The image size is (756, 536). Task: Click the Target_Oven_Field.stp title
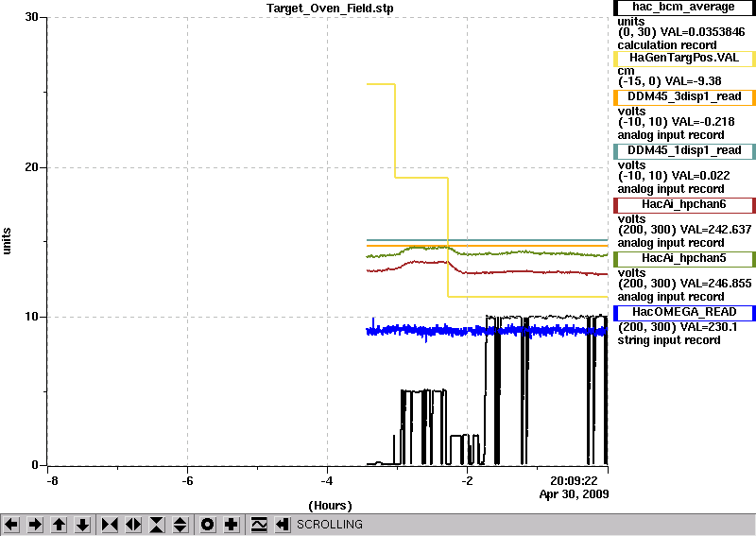tap(330, 9)
